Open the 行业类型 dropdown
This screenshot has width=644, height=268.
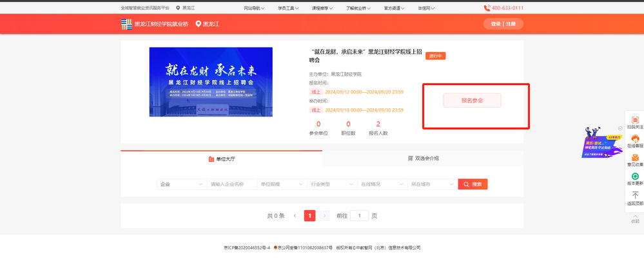(332, 184)
